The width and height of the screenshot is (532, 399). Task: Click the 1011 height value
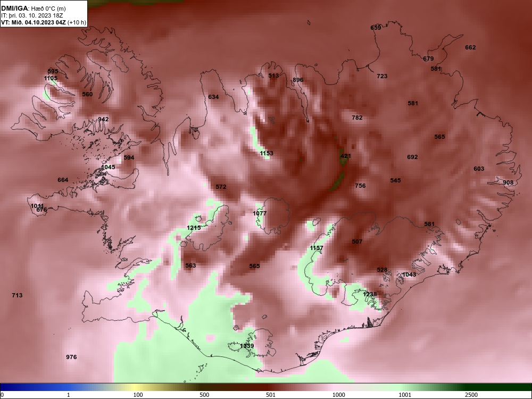pyautogui.click(x=37, y=206)
